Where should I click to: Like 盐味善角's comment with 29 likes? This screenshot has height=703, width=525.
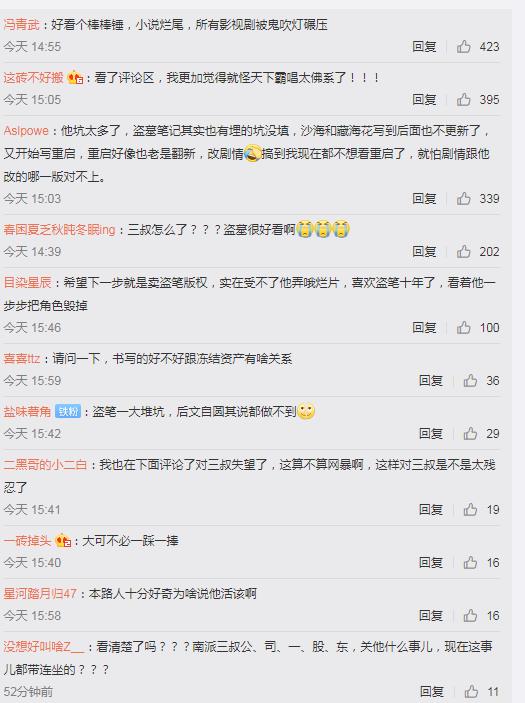470,433
